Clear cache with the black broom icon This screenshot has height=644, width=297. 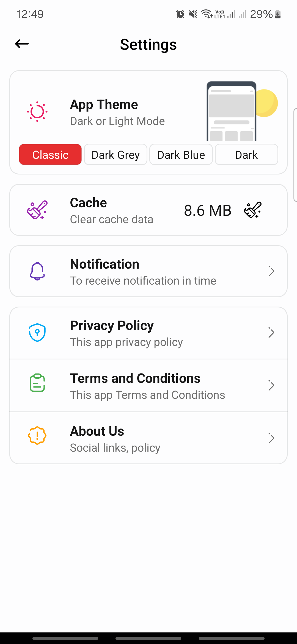pos(252,210)
